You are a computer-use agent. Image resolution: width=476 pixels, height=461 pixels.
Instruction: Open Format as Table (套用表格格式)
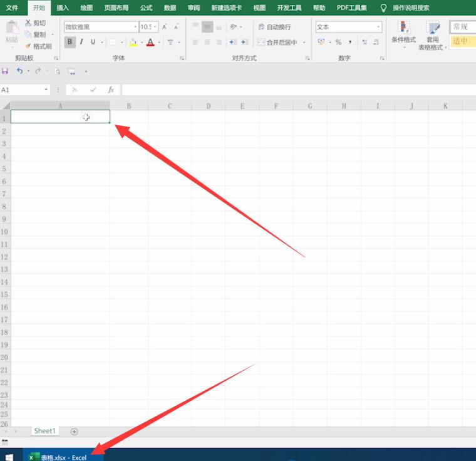[x=432, y=35]
